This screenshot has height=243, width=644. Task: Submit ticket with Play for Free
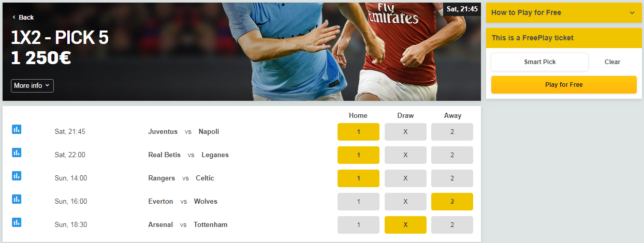564,85
